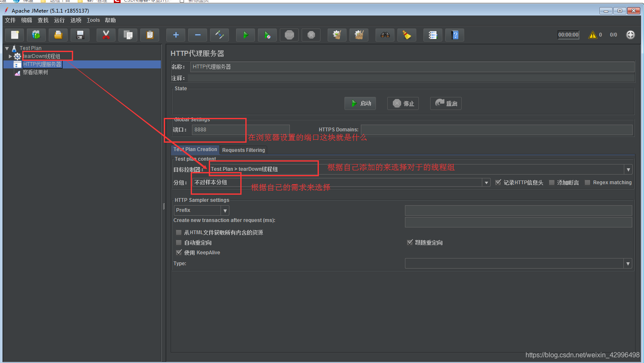Select tearDown线程组 in the tree

coord(41,56)
